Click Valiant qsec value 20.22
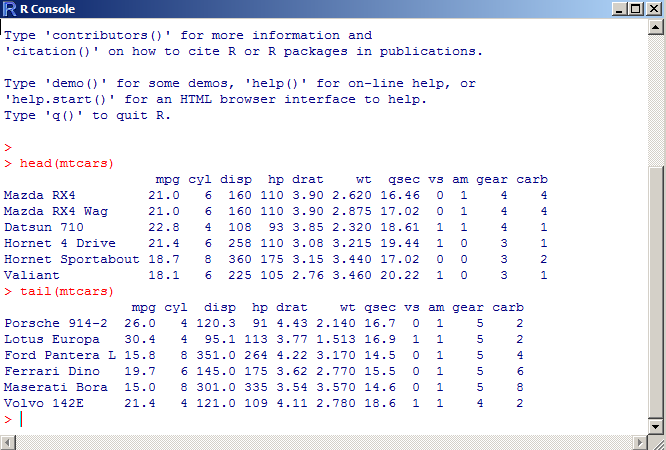Viewport: 666px width, 450px height. (400, 275)
